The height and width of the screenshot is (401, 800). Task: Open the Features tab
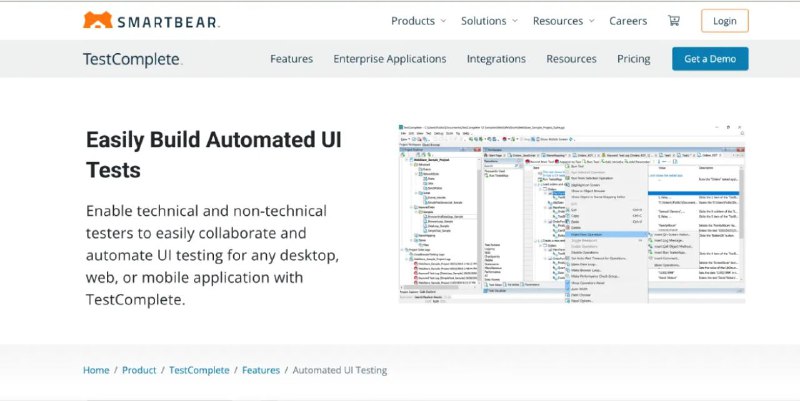(291, 59)
